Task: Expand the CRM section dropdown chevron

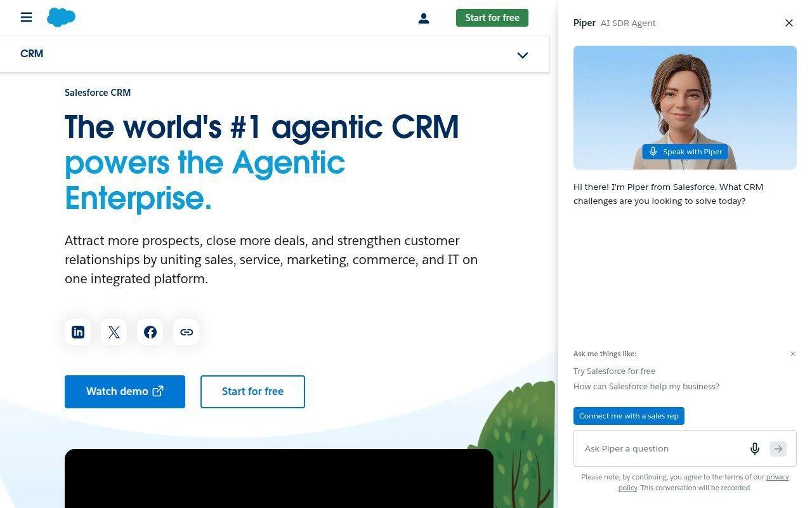Action: tap(523, 55)
